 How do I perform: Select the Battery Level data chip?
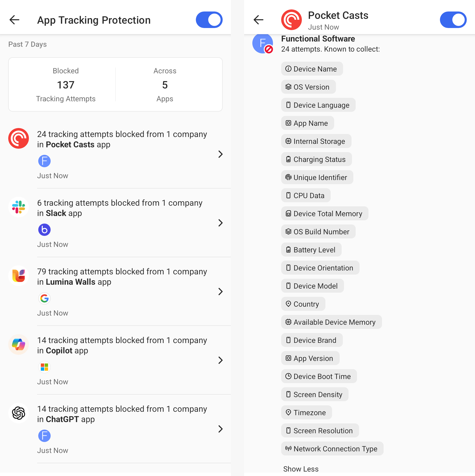tap(311, 250)
